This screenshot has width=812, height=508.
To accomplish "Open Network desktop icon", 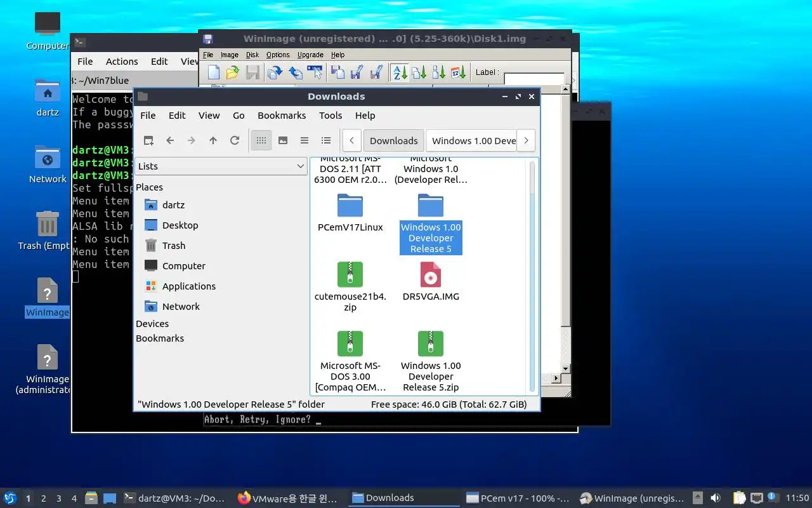I will (48, 165).
